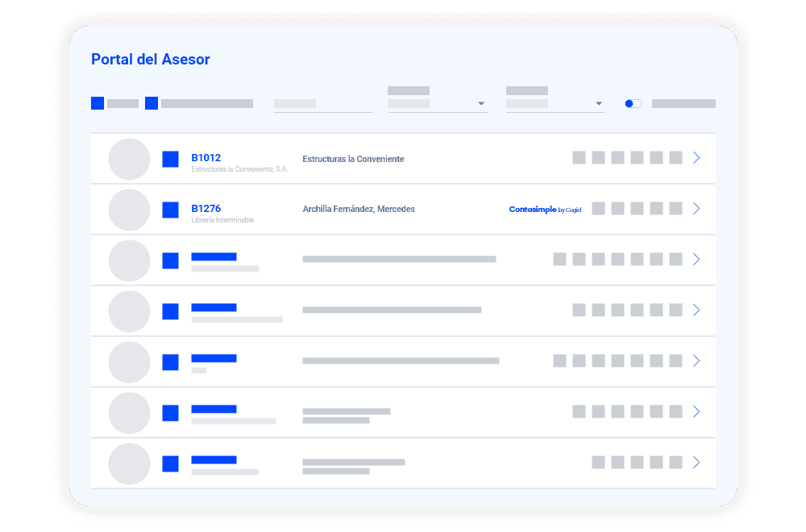Click the avatar circle in the B1012 row
Image resolution: width=806 pixels, height=532 pixels.
(129, 159)
